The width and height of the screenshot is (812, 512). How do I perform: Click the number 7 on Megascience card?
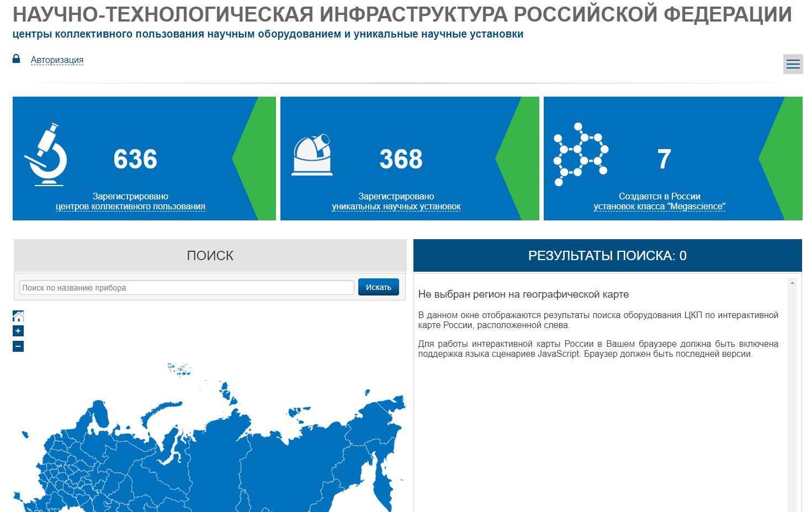point(665,159)
